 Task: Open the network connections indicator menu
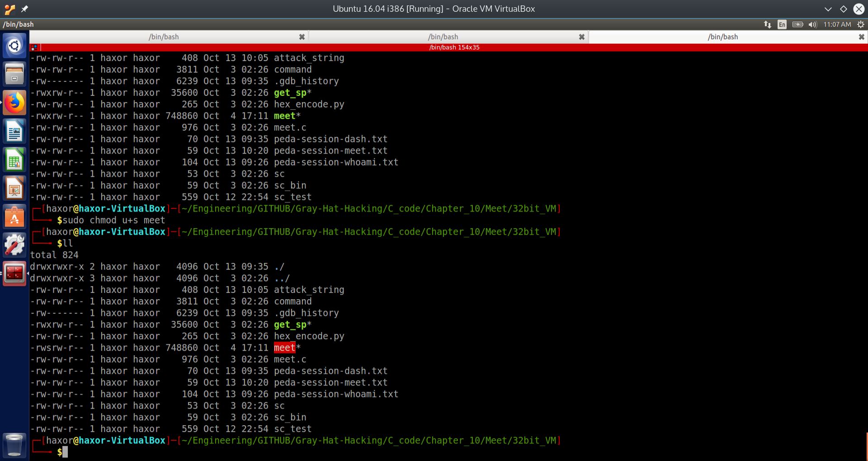coord(768,24)
